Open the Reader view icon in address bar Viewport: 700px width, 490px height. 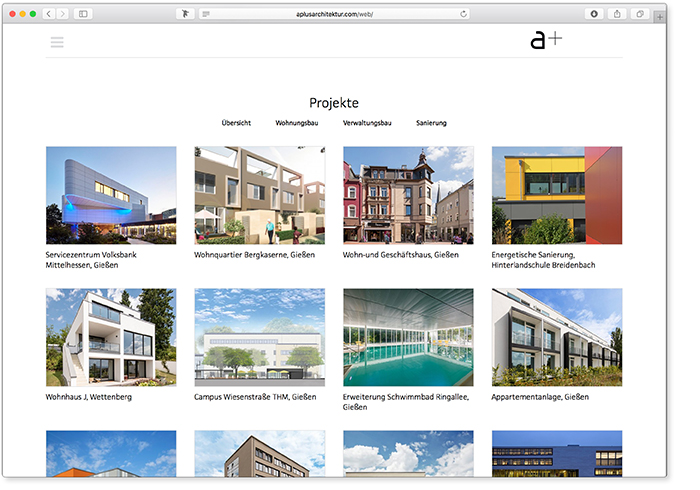coord(206,14)
